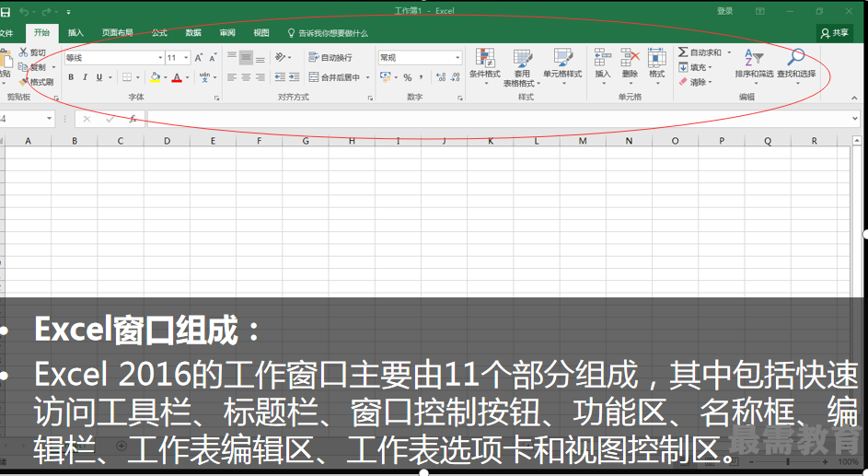Open the borders dropdown

(138, 77)
